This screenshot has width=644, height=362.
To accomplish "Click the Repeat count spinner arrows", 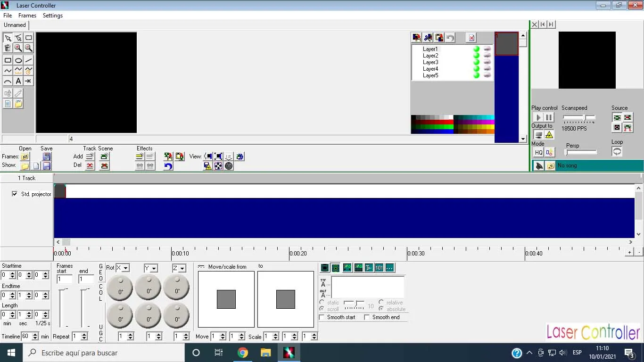I will pos(84,337).
